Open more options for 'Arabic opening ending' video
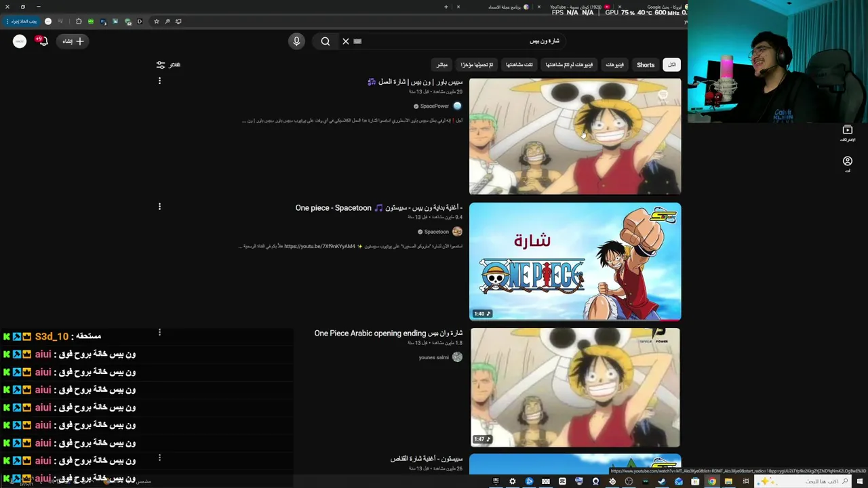The width and height of the screenshot is (868, 488). pos(159,332)
